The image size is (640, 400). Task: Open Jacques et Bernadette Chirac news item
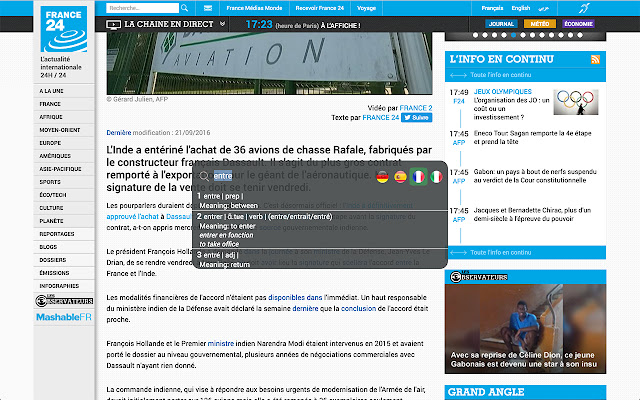click(x=532, y=215)
